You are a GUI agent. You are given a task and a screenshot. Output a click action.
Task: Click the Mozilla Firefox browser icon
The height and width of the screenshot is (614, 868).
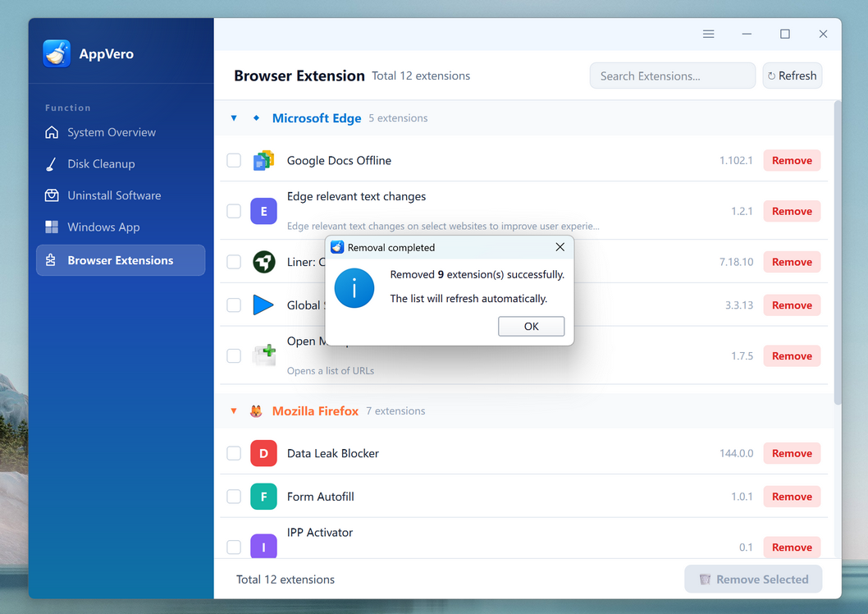coord(256,410)
